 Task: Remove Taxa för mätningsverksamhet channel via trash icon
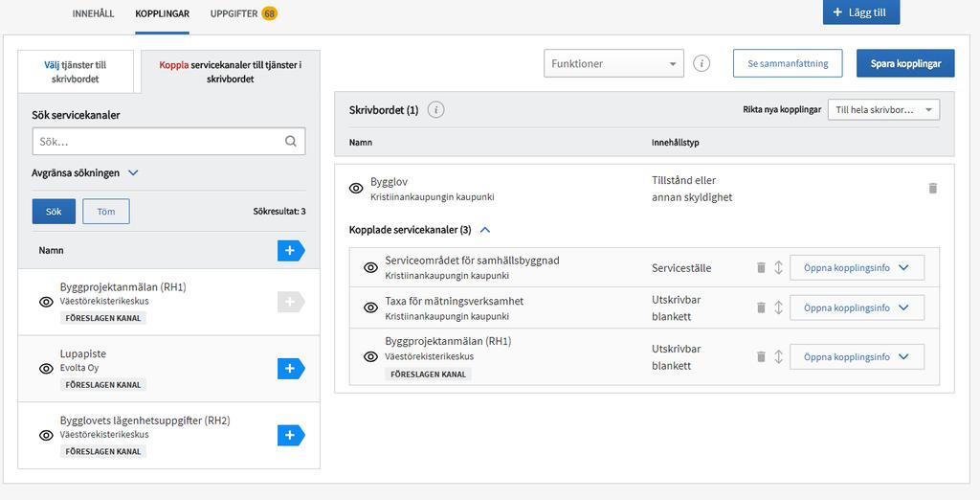tap(761, 307)
